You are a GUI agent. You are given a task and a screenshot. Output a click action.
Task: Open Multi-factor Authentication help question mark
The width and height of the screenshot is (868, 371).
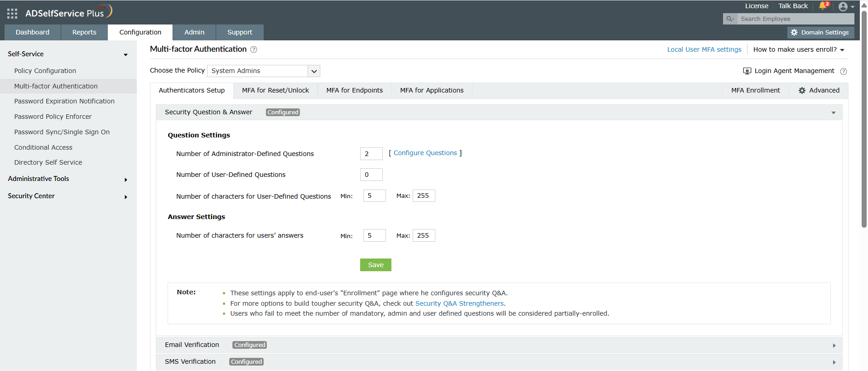coord(254,49)
